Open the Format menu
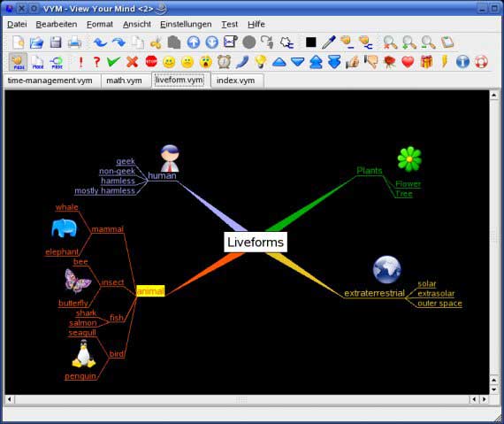 click(100, 25)
